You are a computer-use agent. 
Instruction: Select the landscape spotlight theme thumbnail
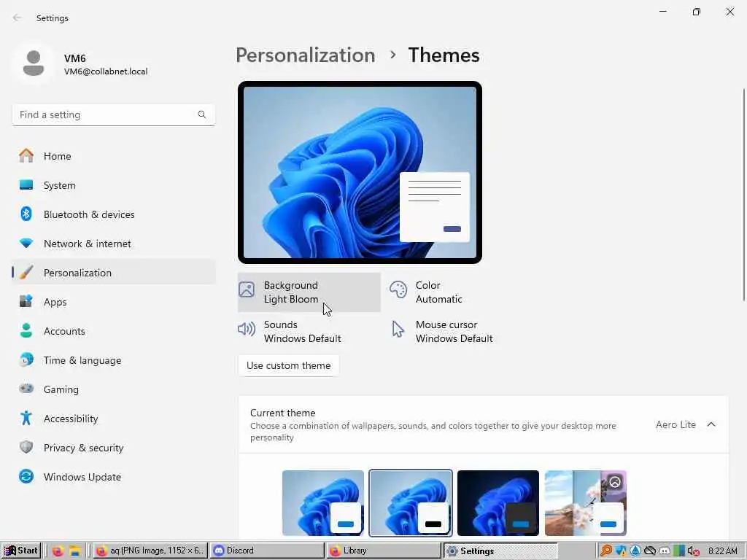point(586,503)
